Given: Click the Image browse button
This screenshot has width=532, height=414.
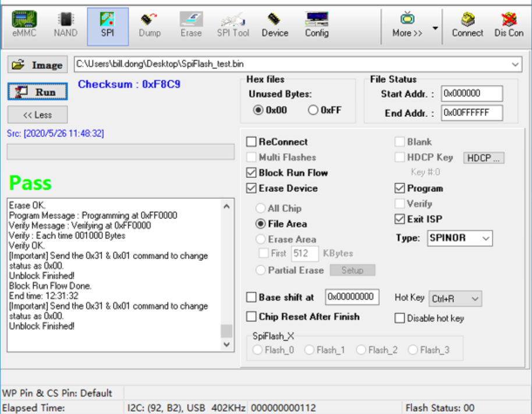Looking at the screenshot, I should [x=38, y=65].
